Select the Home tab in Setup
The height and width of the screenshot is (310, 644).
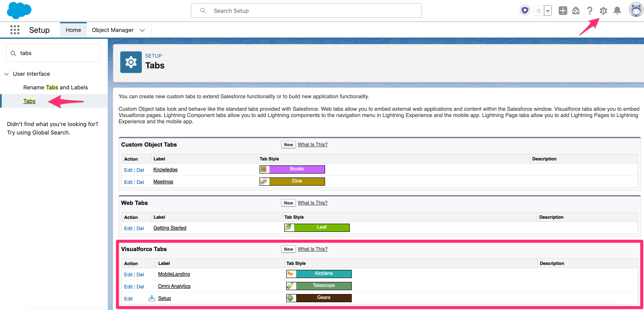coord(73,30)
